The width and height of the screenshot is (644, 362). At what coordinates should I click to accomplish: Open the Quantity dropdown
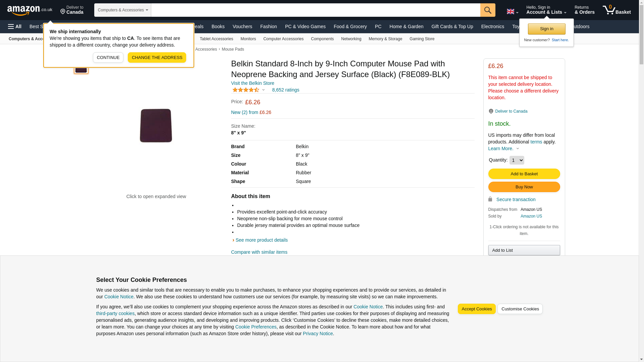pyautogui.click(x=517, y=160)
